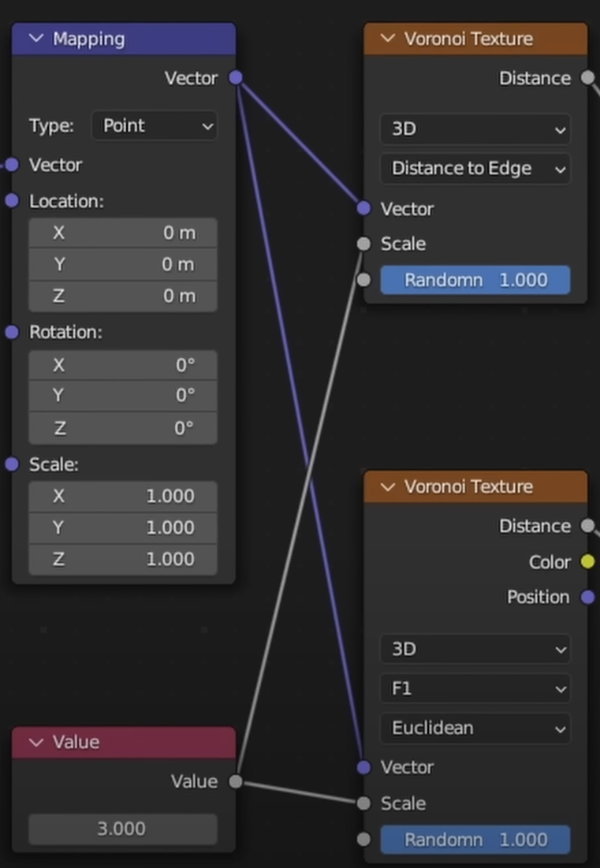Viewport: 600px width, 868px height.
Task: Click the Value node output socket
Action: [x=236, y=781]
